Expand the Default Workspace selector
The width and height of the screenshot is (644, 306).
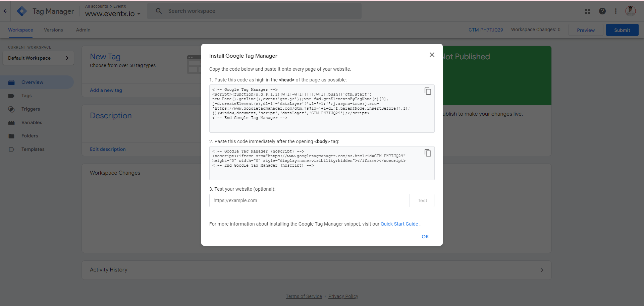coord(38,58)
